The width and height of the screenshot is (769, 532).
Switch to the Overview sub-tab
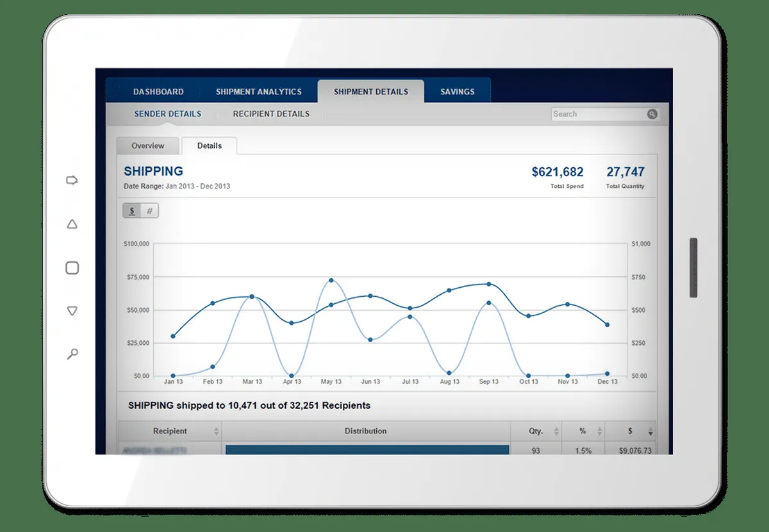(x=148, y=145)
